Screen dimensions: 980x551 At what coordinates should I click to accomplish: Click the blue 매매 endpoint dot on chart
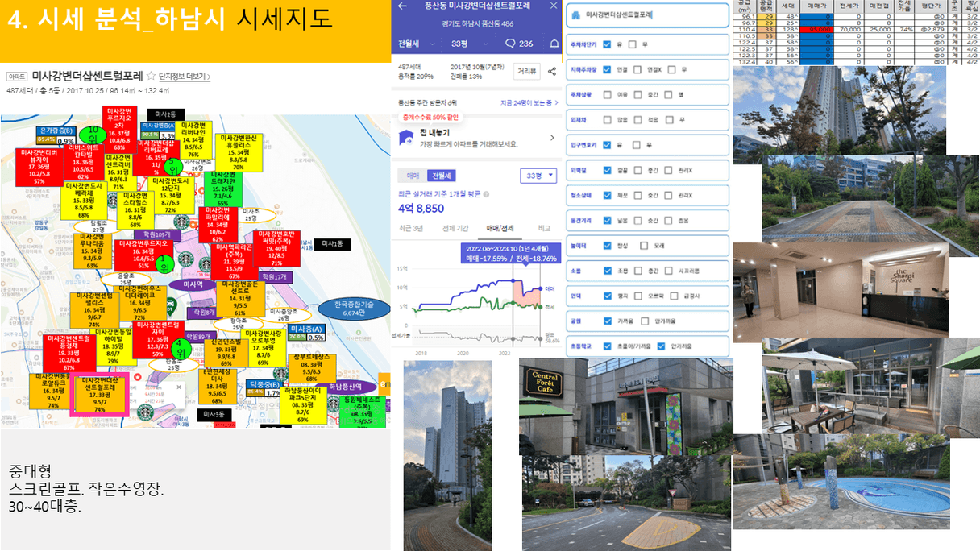coord(540,288)
